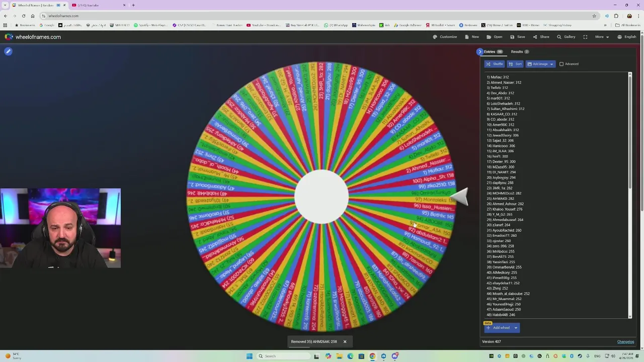Switch to the Entries tab

tap(493, 52)
